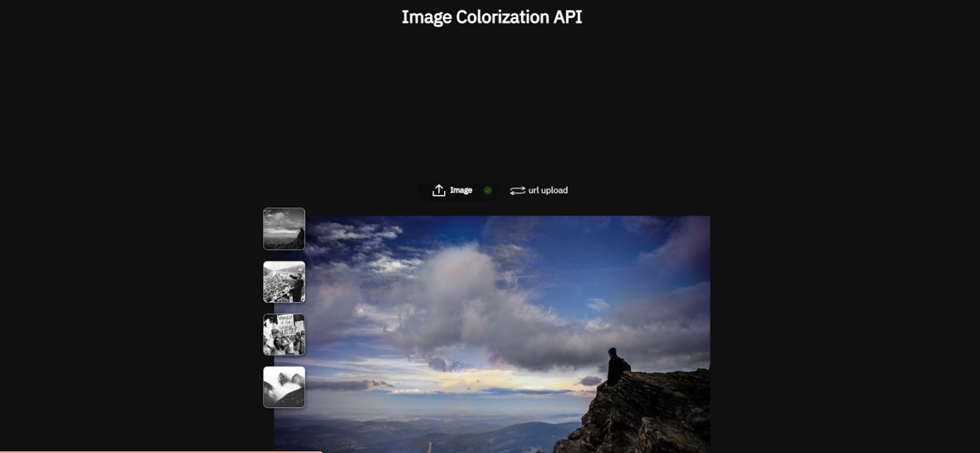The width and height of the screenshot is (980, 453).
Task: Click the green checkmark next to Image
Action: (x=487, y=189)
